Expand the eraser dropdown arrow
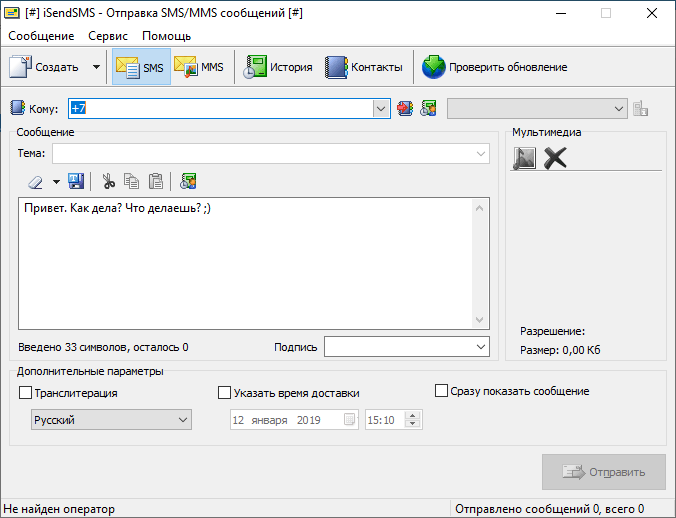Image resolution: width=676 pixels, height=518 pixels. [56, 182]
